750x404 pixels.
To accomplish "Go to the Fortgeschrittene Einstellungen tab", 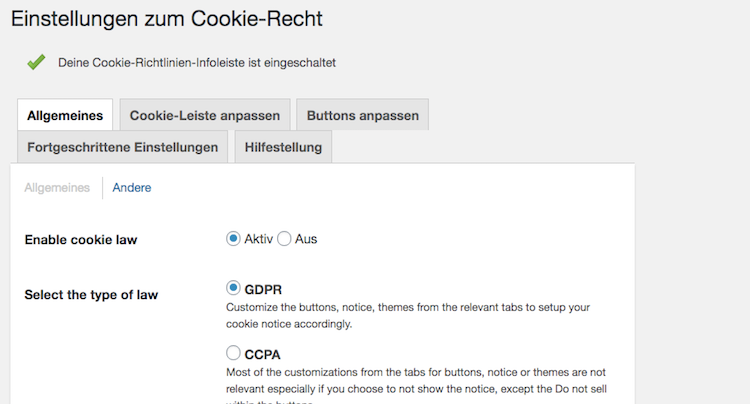I will (122, 147).
